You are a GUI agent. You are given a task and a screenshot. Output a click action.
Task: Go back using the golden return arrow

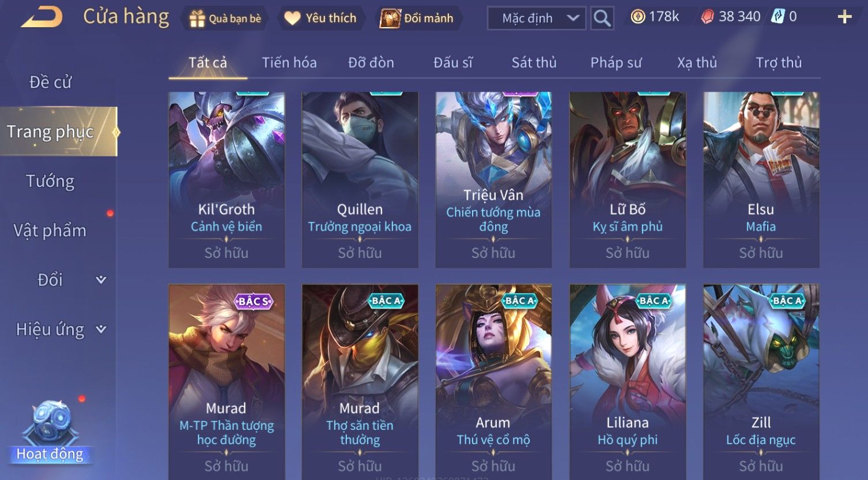click(x=42, y=17)
